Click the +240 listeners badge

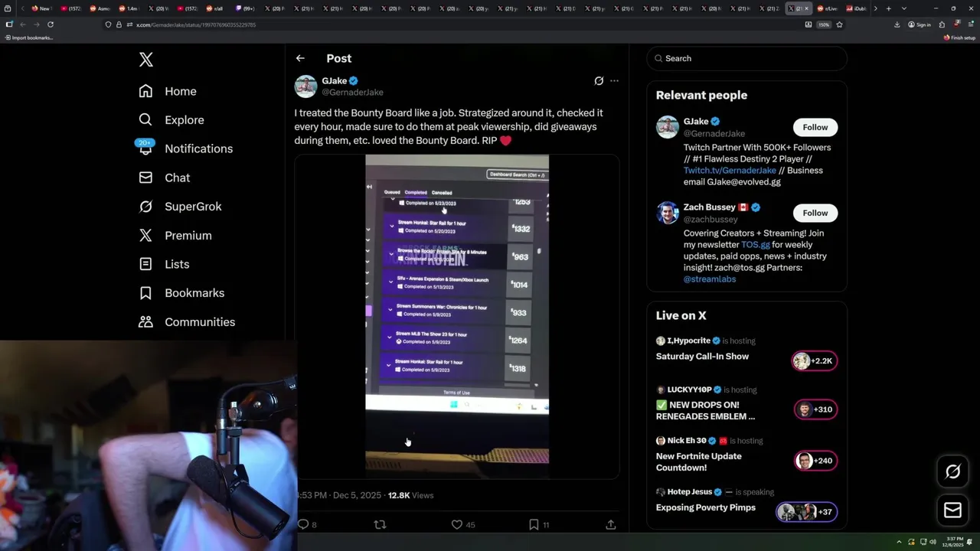815,461
